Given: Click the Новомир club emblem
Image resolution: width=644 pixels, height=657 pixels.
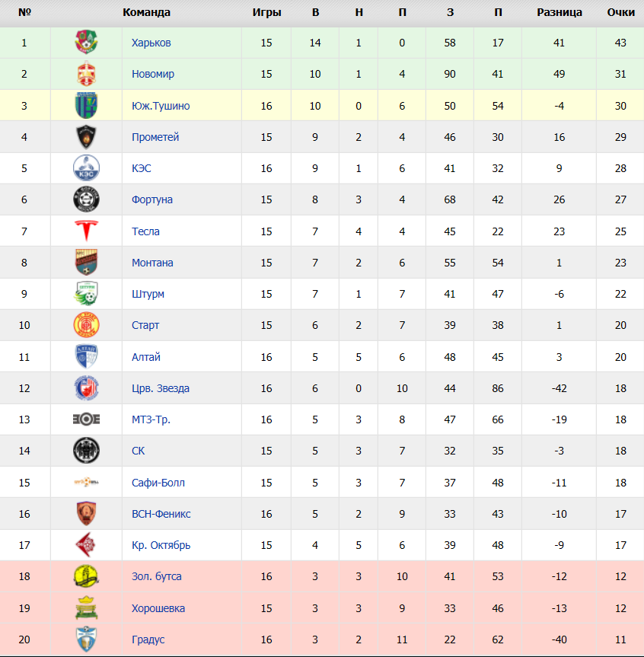Looking at the screenshot, I should point(86,74).
